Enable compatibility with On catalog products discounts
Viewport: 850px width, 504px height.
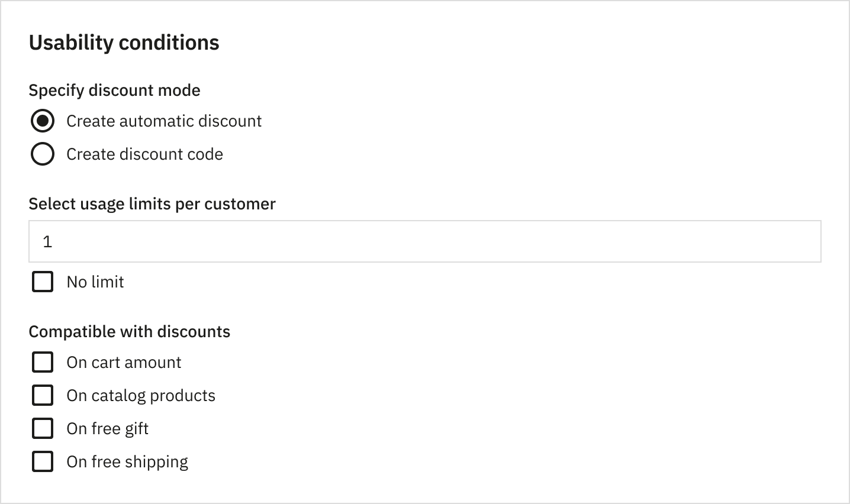[42, 395]
